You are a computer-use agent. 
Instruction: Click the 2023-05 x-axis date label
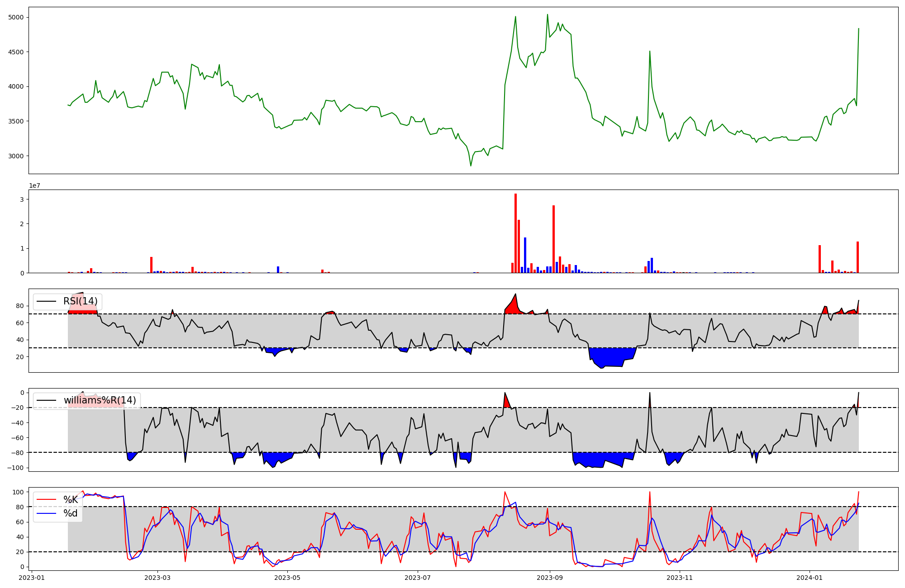[x=287, y=578]
